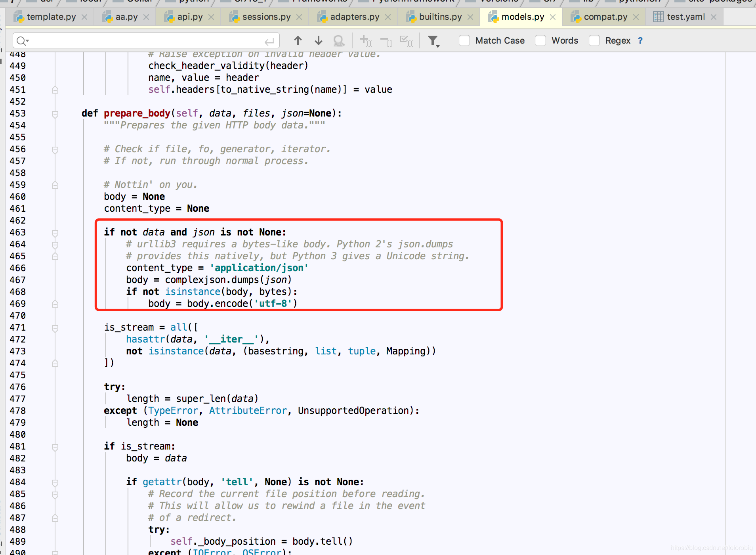Open regex help question mark
756x555 pixels.
tap(640, 40)
